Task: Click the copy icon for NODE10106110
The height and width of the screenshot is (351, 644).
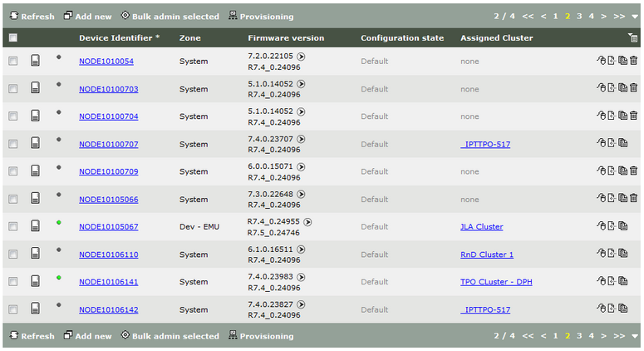Action: (x=622, y=253)
